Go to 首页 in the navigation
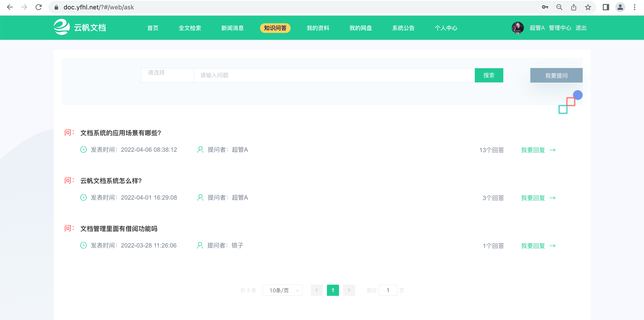The image size is (644, 320). click(153, 28)
